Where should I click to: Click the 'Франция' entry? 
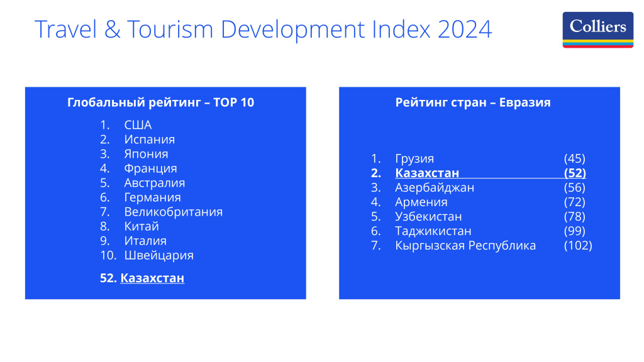click(x=151, y=168)
